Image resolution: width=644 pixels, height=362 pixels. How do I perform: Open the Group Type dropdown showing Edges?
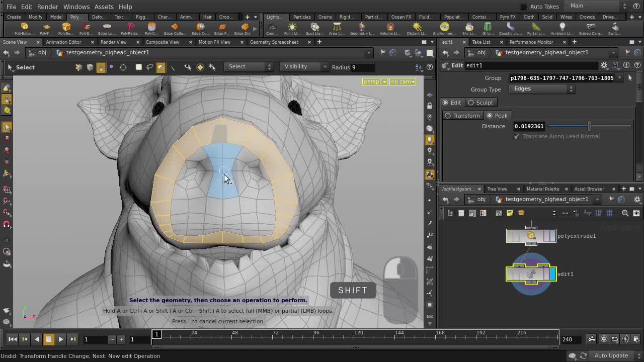pyautogui.click(x=571, y=89)
